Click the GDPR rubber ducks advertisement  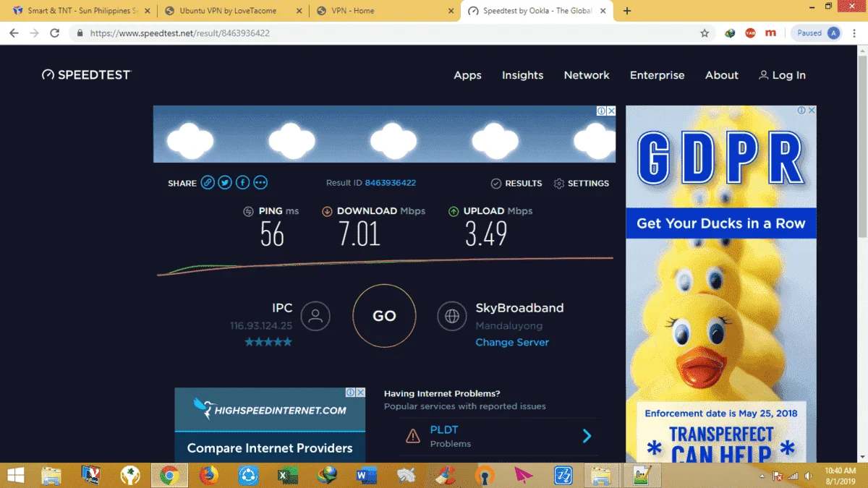pyautogui.click(x=721, y=284)
